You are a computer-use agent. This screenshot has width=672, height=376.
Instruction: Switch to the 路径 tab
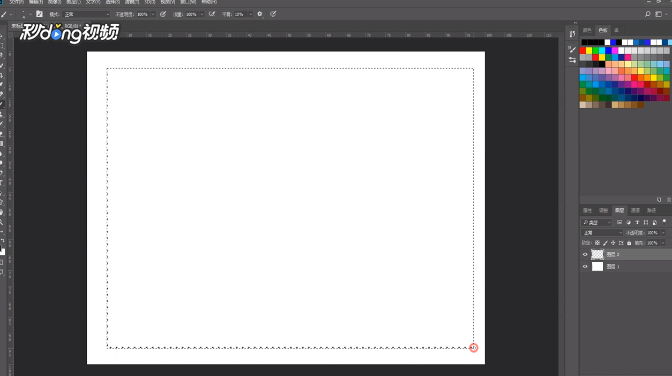point(651,211)
